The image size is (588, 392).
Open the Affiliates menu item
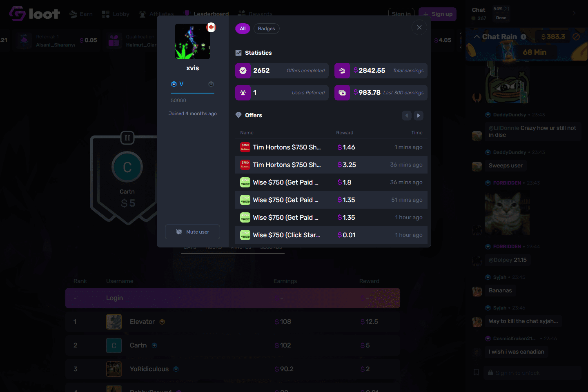point(156,14)
